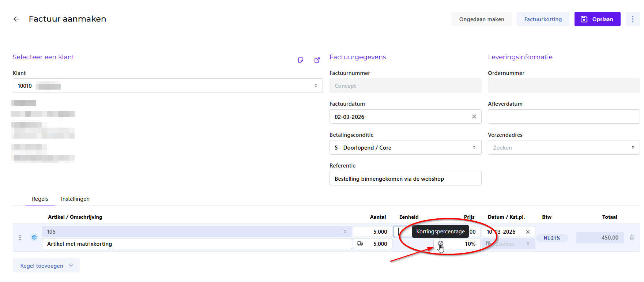The width and height of the screenshot is (644, 282).
Task: Save the invoice with Opslaan
Action: click(x=597, y=19)
